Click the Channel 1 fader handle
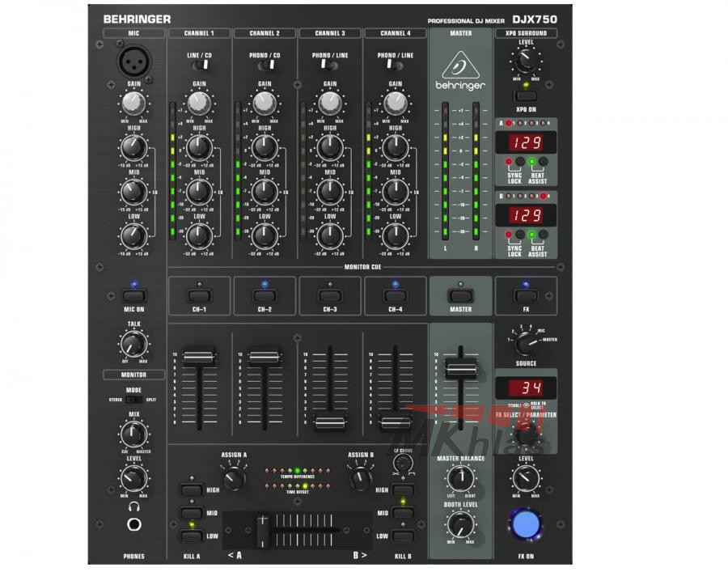728x572 pixels. (199, 357)
